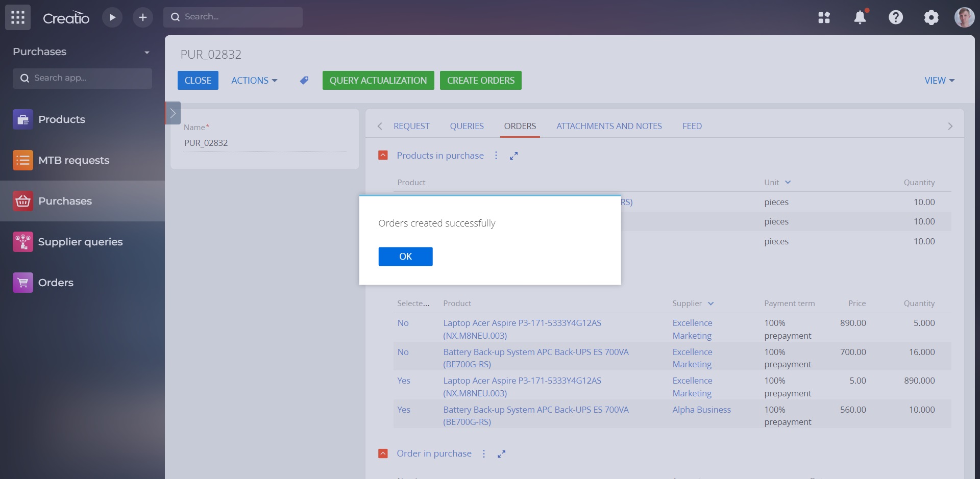Select No for the Laptop Acer Aspire order row
The height and width of the screenshot is (479, 980).
point(403,323)
